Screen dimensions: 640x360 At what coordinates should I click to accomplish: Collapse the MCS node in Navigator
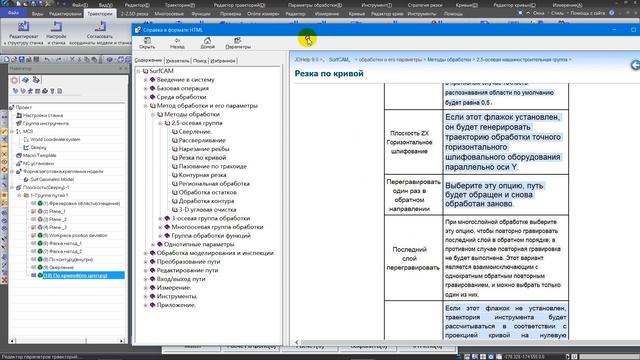12,131
